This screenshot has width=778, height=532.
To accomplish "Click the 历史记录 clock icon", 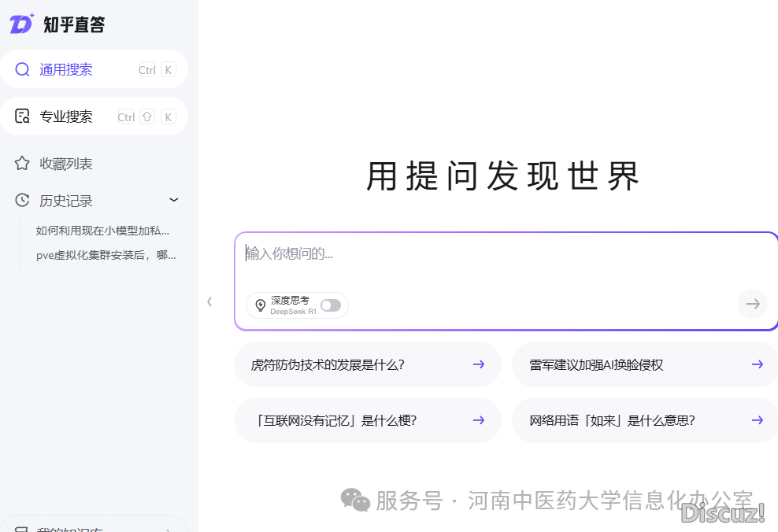I will click(x=22, y=201).
